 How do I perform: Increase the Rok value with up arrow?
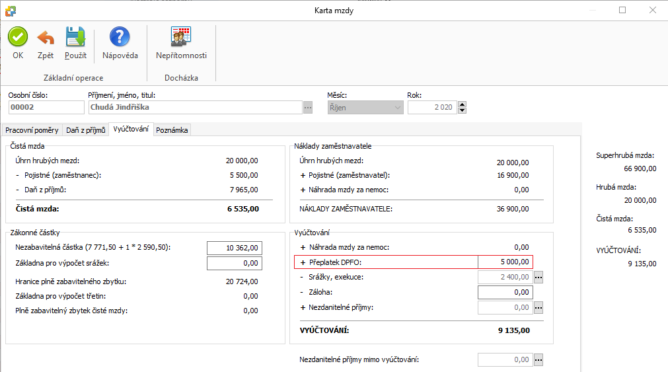pos(462,104)
